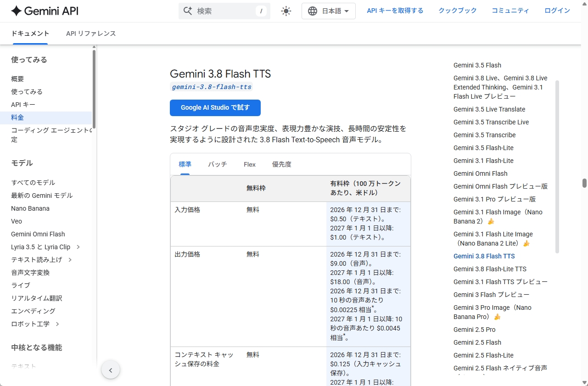Open Nano Banana in sidebar

coord(30,208)
